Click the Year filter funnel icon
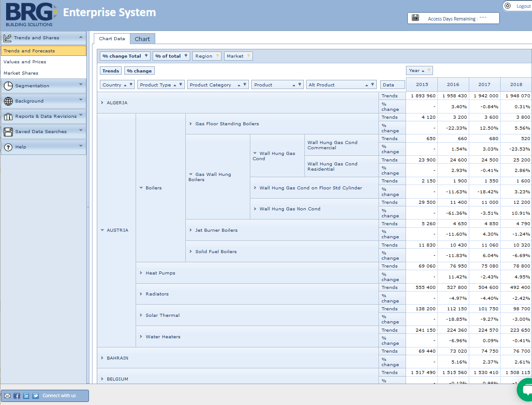Screen dimensions: 532x405 429,70
